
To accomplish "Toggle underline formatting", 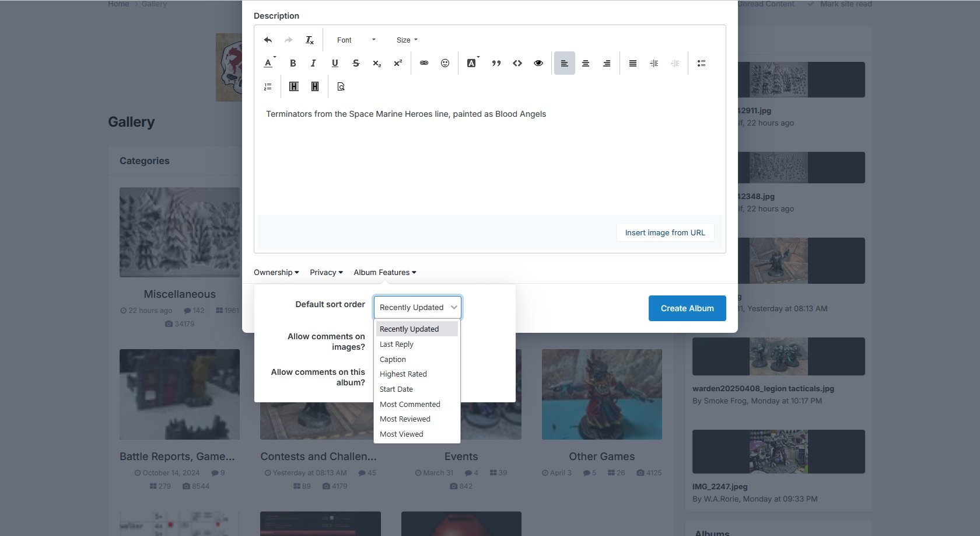I will click(x=335, y=63).
